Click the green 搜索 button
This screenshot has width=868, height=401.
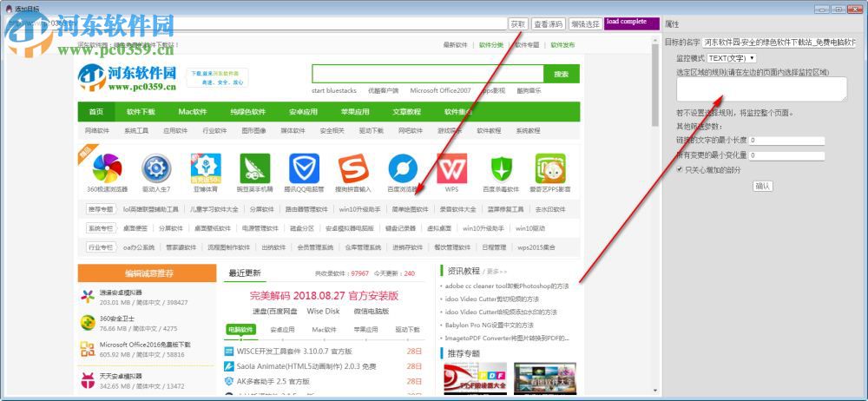point(562,74)
